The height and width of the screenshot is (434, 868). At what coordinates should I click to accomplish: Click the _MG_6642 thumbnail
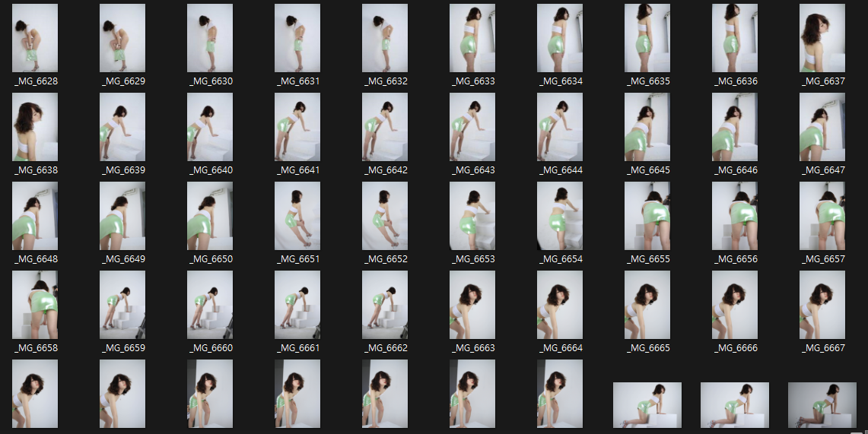(x=385, y=127)
